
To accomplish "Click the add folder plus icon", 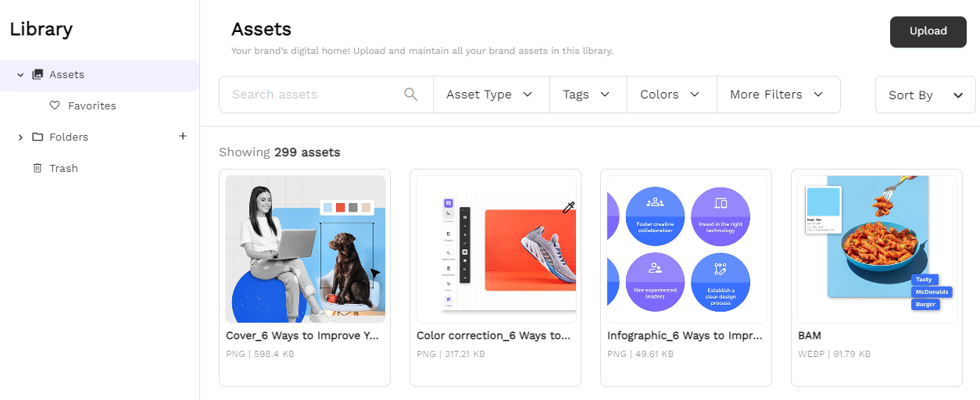I will pos(183,136).
